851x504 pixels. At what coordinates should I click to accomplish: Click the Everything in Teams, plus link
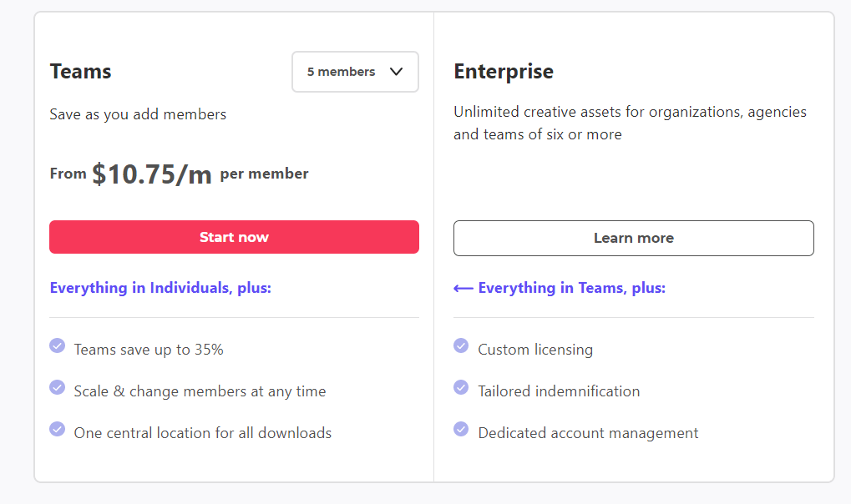[x=571, y=288]
